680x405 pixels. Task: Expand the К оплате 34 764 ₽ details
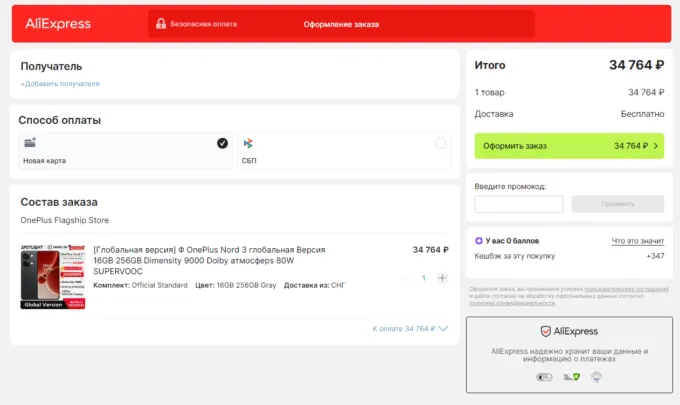pyautogui.click(x=410, y=328)
